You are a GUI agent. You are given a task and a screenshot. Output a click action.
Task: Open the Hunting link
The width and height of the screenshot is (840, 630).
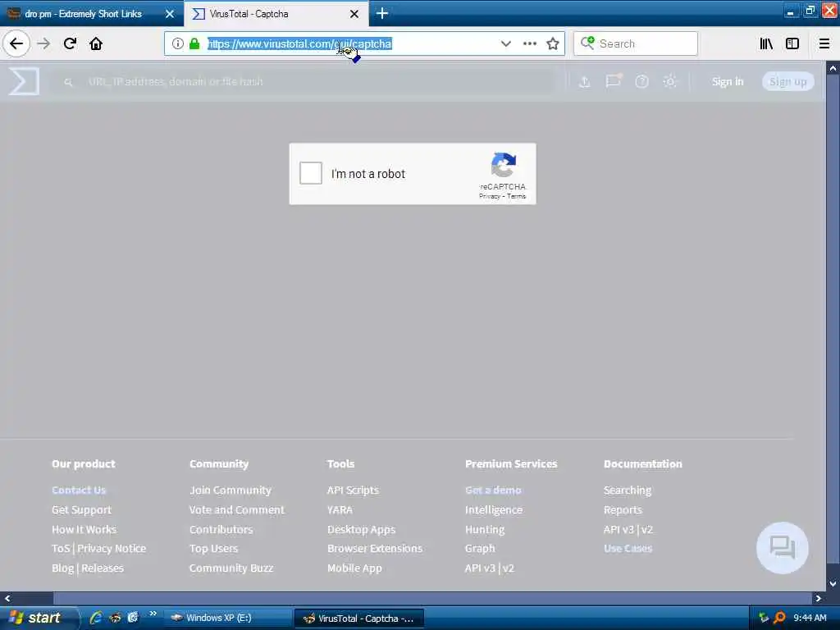(x=484, y=529)
